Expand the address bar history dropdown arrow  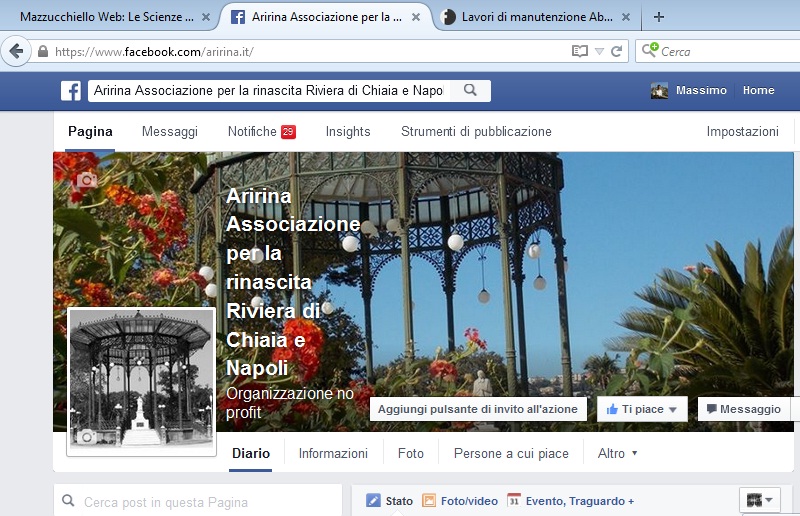click(x=599, y=52)
